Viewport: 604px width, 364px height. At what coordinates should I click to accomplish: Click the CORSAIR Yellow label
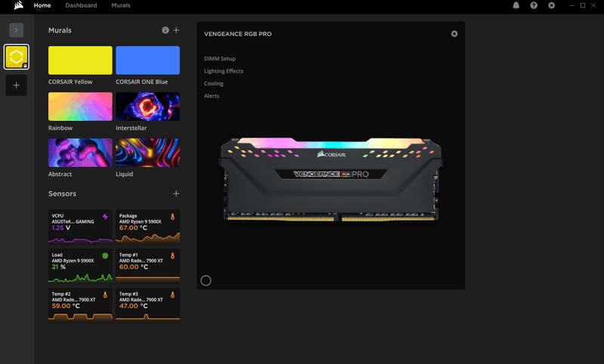pos(70,82)
